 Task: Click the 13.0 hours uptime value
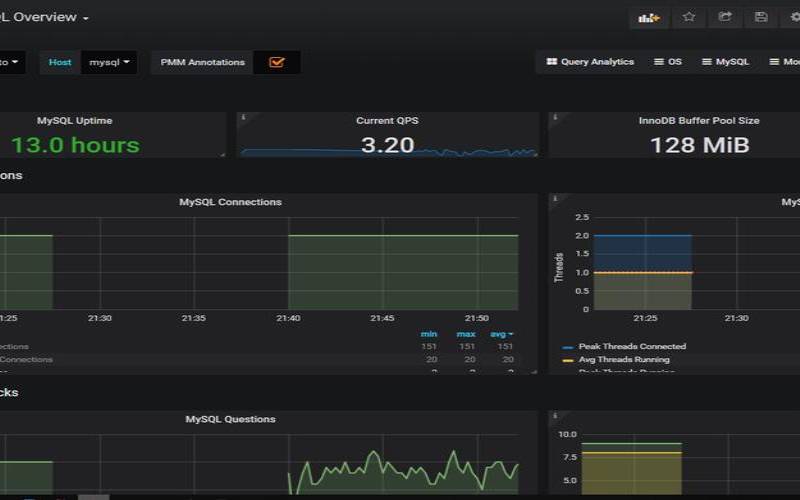[75, 145]
